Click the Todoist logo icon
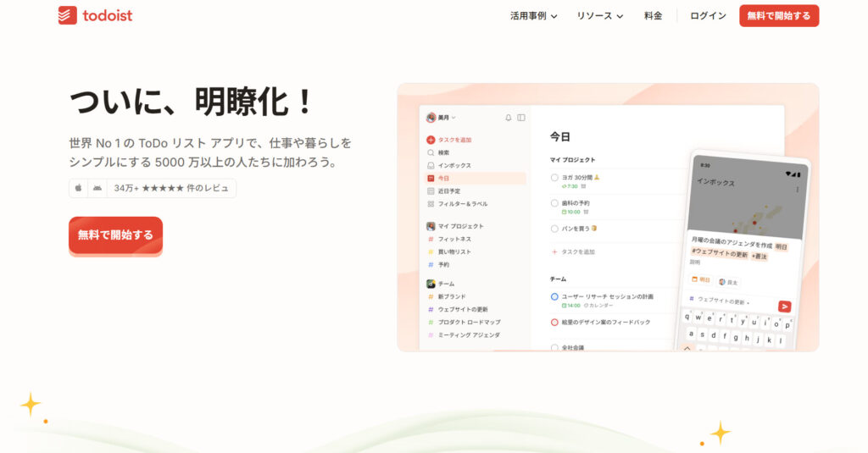 pyautogui.click(x=68, y=15)
